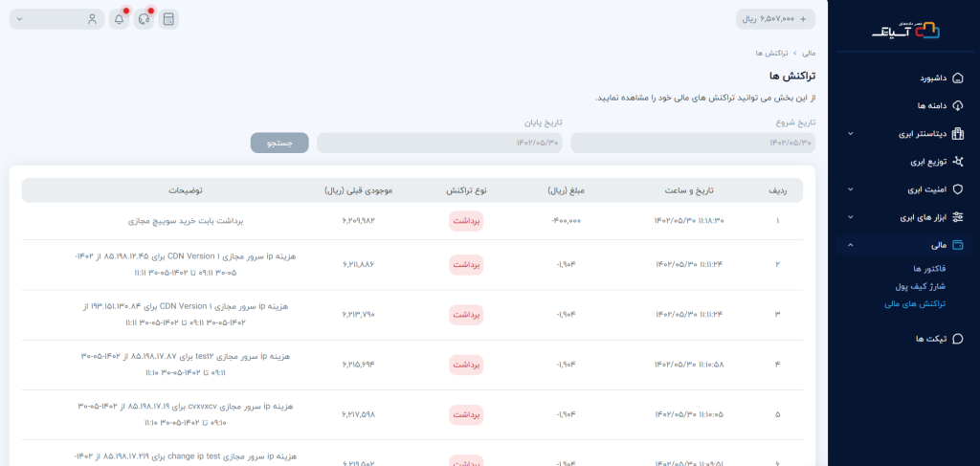Click the تاریخ شروع start date field
Screen dimensions: 980x466
click(x=693, y=143)
